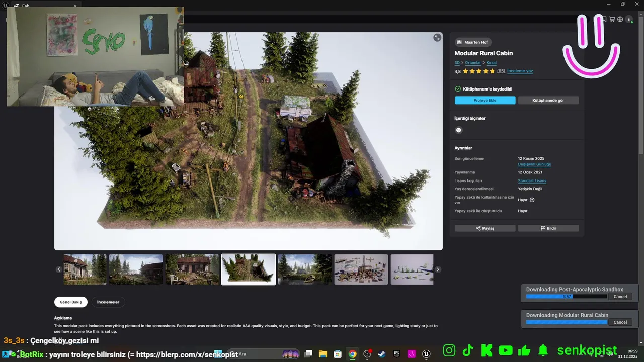Click the Bildir report button

[x=548, y=228]
